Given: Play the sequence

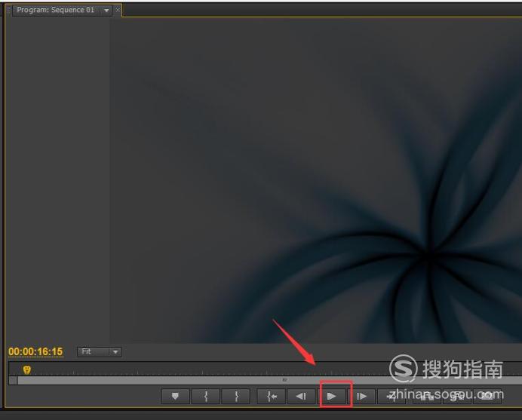Looking at the screenshot, I should point(331,396).
